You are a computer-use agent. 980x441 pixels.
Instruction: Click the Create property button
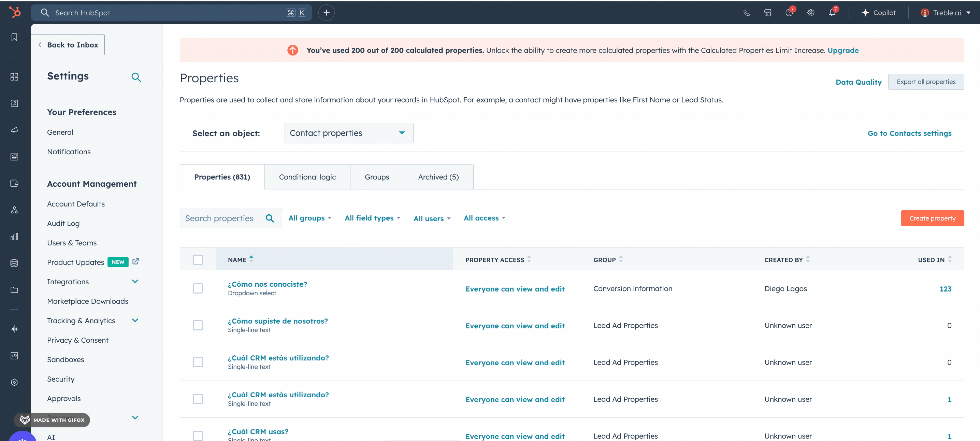(932, 218)
